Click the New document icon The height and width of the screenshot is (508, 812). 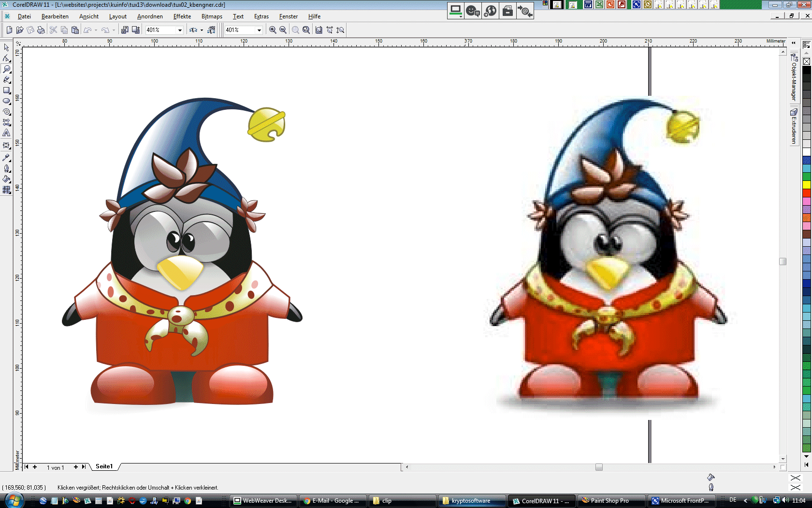(9, 30)
